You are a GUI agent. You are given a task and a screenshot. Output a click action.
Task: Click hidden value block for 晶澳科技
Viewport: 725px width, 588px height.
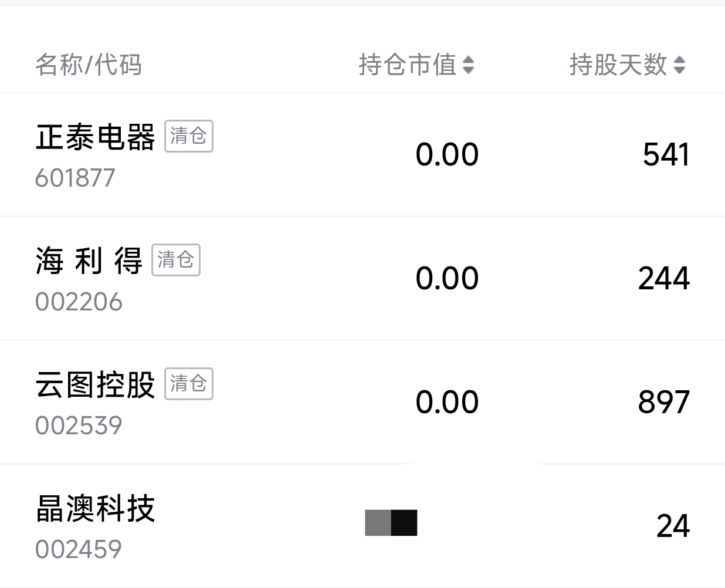[x=391, y=523]
